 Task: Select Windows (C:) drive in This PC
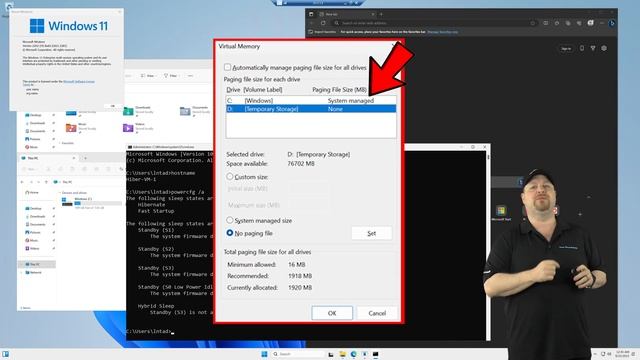tap(91, 202)
